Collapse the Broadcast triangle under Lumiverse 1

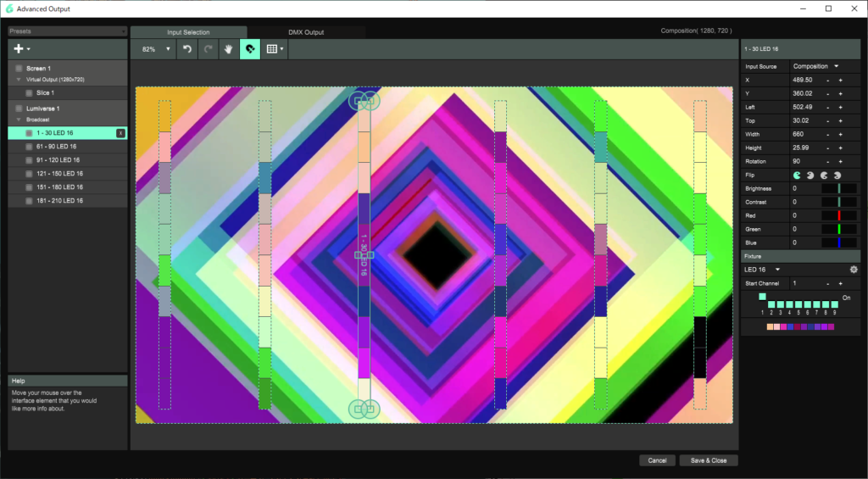(x=19, y=120)
